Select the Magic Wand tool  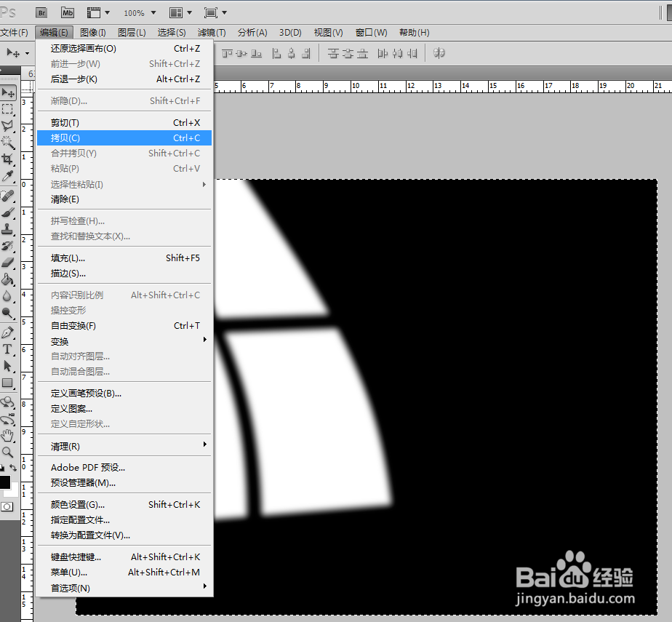pos(8,143)
